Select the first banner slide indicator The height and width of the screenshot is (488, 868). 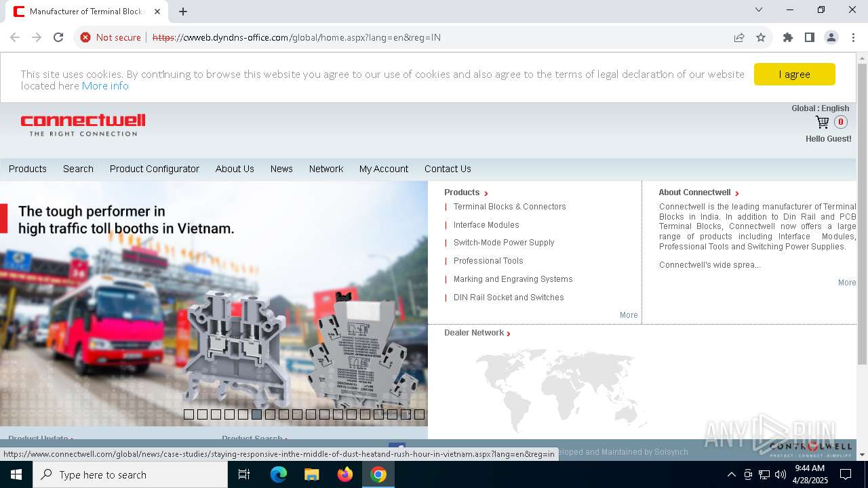click(x=189, y=414)
